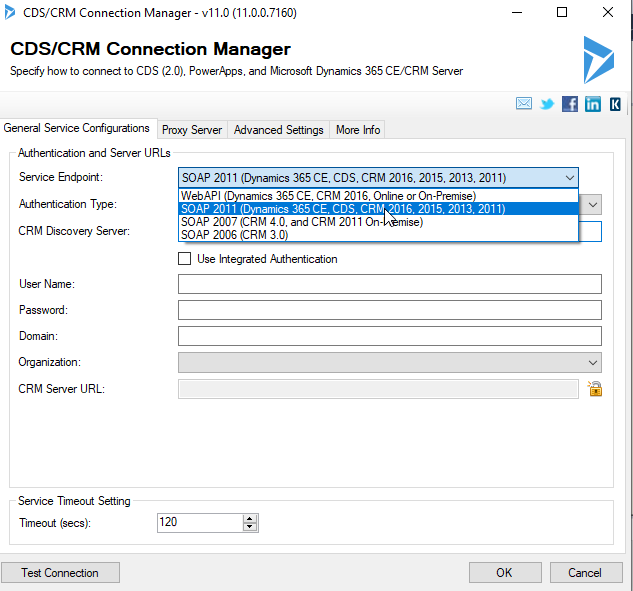Choose SOAP 2006 (CRM 3.0) option
The height and width of the screenshot is (591, 633).
click(x=378, y=235)
